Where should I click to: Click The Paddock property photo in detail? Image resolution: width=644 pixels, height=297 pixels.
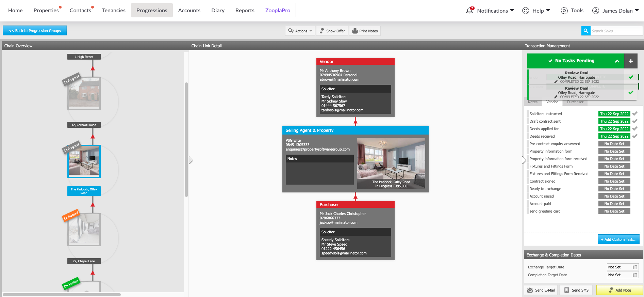click(x=391, y=163)
